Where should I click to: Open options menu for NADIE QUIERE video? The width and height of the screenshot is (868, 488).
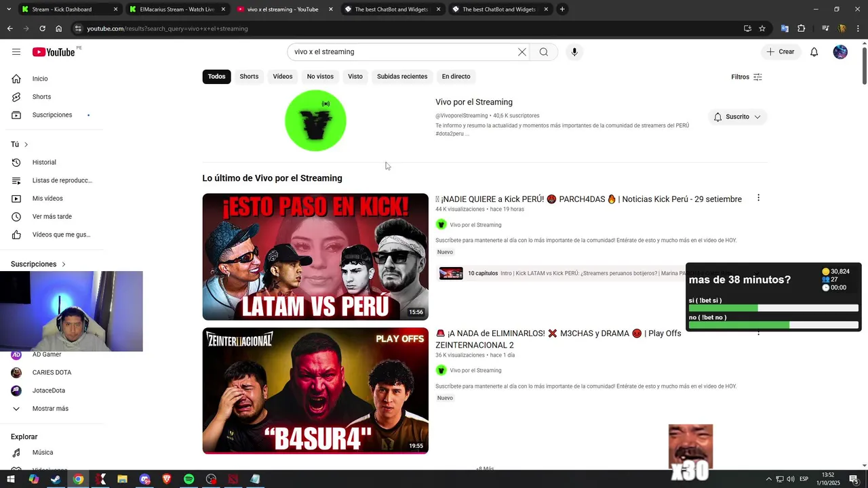(x=758, y=198)
